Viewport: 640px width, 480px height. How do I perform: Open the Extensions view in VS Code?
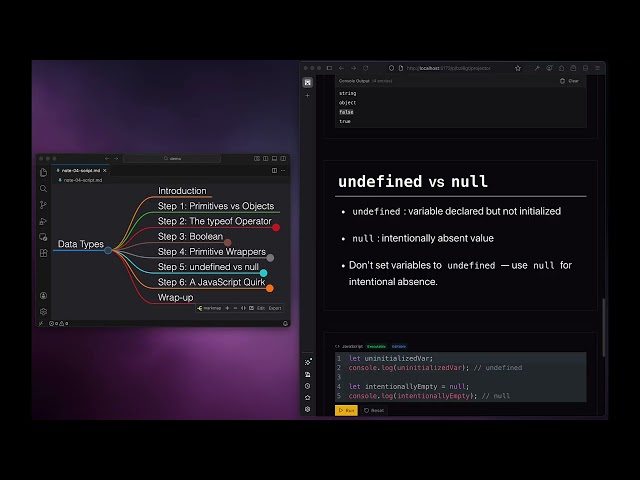click(43, 253)
